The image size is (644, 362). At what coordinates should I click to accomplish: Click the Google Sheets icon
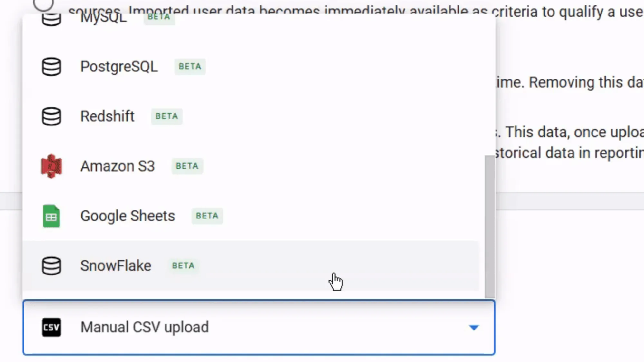point(51,216)
